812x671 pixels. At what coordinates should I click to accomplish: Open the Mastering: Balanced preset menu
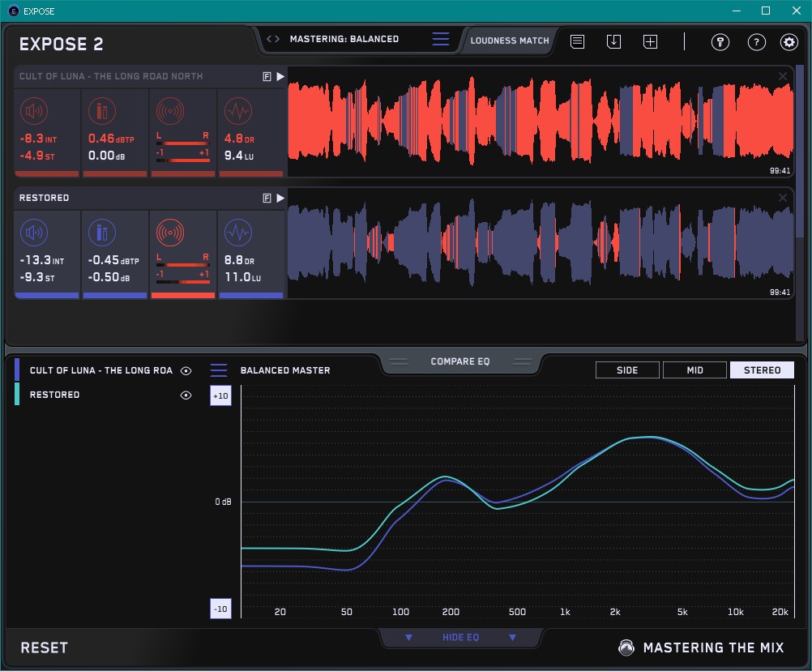(x=440, y=39)
